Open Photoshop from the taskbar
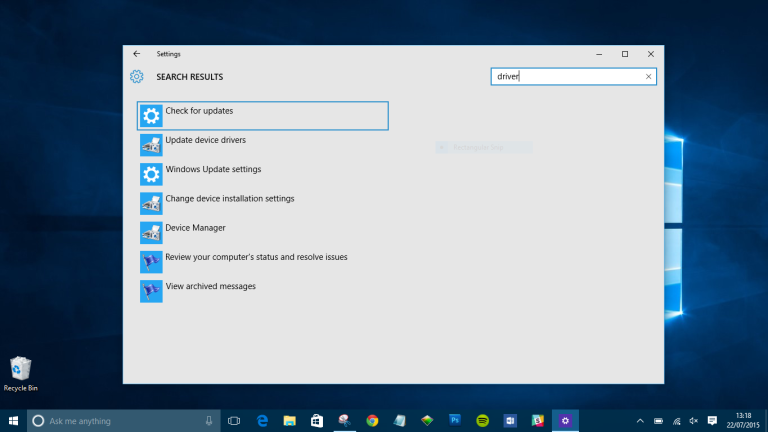Screen dimensions: 768x432 click(455, 421)
